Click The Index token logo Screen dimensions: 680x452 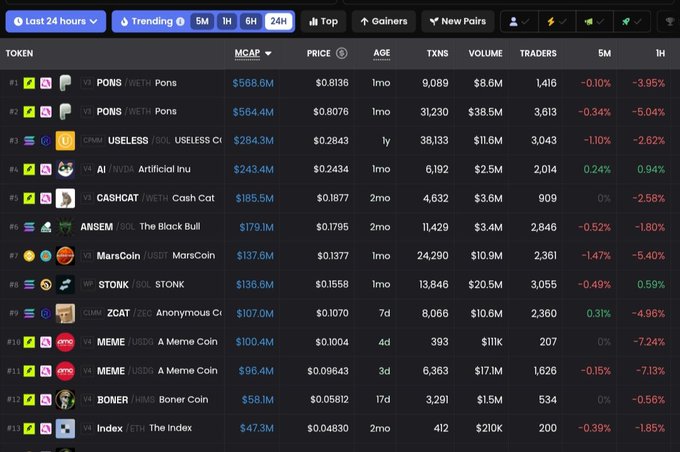[65, 429]
